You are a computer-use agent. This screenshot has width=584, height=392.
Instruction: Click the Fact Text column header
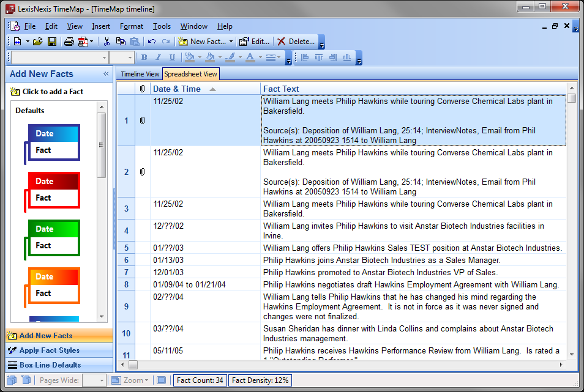coord(413,89)
